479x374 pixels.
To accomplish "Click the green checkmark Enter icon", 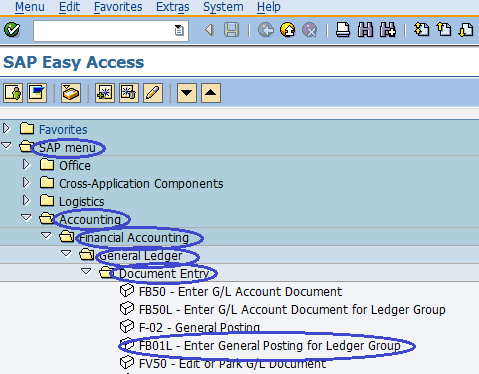I will pyautogui.click(x=12, y=30).
